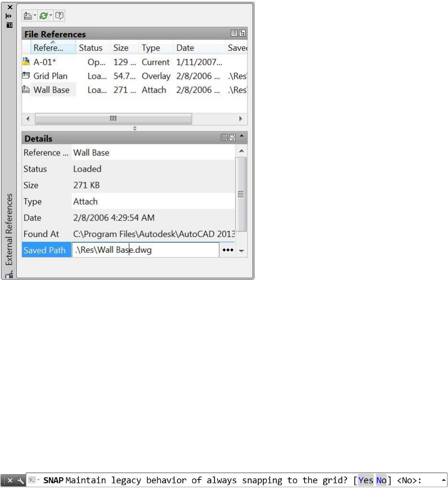Close the command line window
This screenshot has width=448, height=488.
(10, 480)
